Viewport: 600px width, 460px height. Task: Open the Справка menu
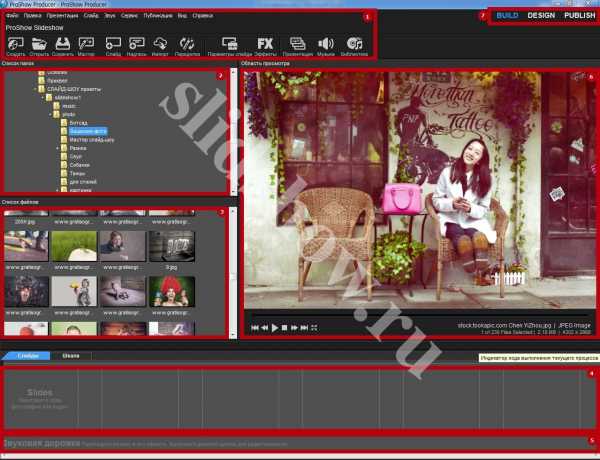[x=202, y=16]
